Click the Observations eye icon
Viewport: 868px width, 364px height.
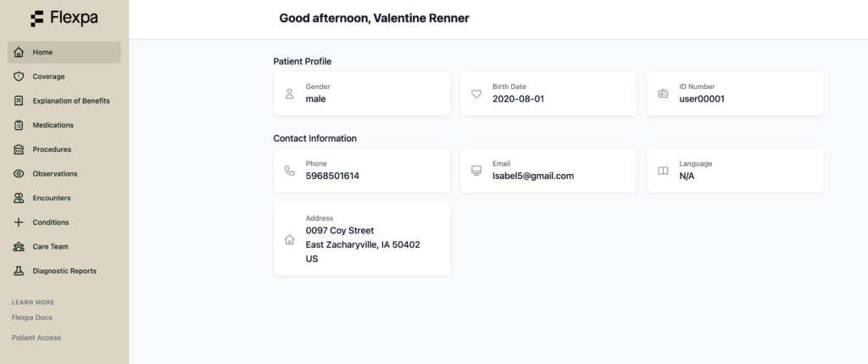click(x=19, y=174)
